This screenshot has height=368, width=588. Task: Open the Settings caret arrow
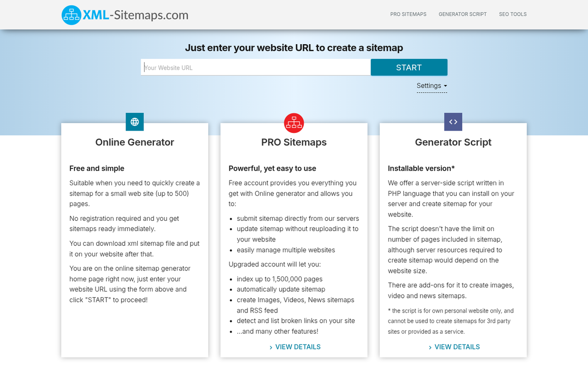445,86
